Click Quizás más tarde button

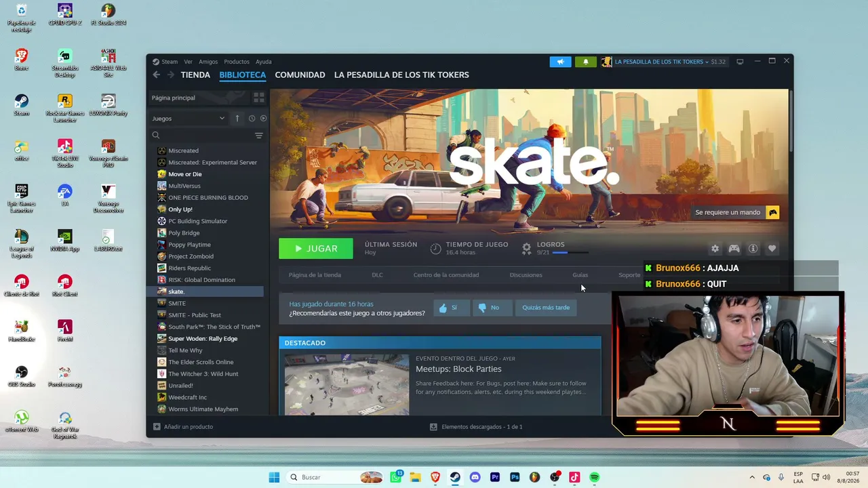click(x=546, y=308)
